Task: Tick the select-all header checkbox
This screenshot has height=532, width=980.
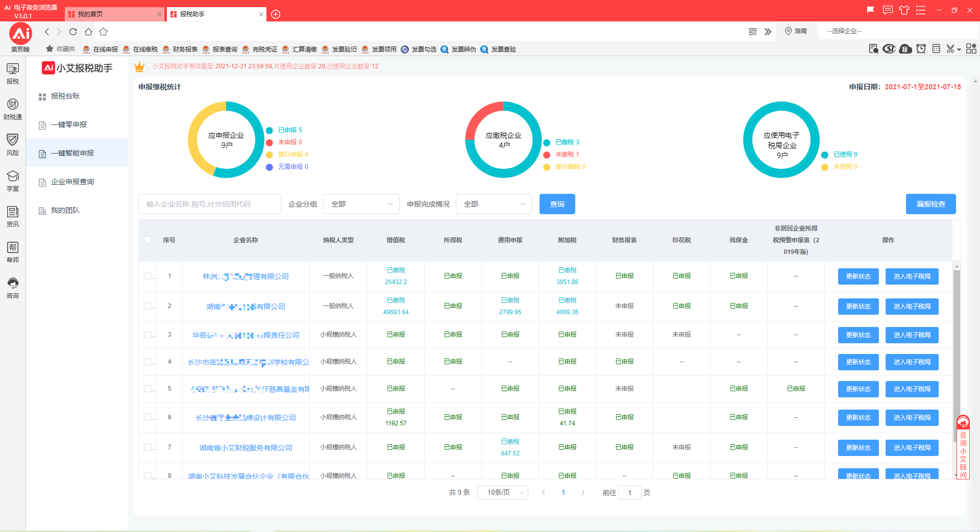Action: tap(148, 240)
